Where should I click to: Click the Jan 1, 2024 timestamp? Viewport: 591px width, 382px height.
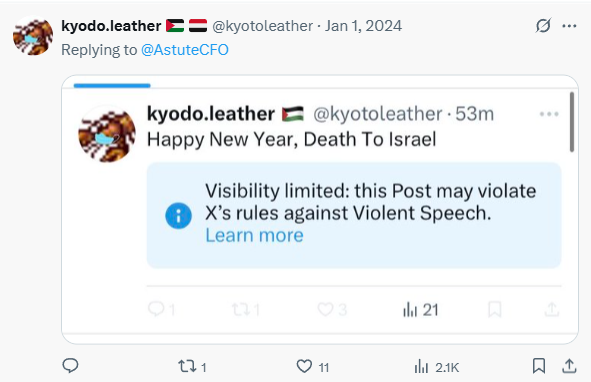click(x=363, y=26)
